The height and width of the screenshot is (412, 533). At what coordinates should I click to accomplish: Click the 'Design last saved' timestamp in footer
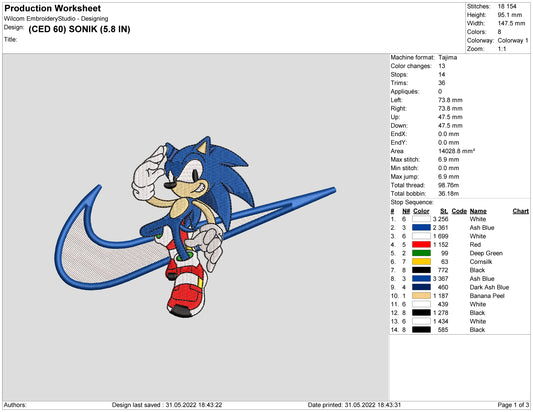[x=167, y=405]
